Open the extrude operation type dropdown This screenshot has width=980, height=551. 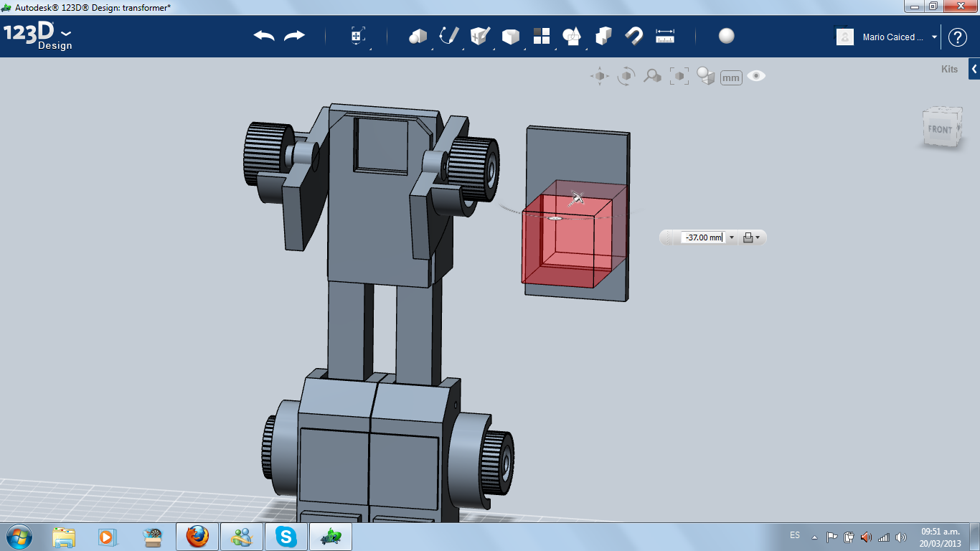[x=751, y=237]
